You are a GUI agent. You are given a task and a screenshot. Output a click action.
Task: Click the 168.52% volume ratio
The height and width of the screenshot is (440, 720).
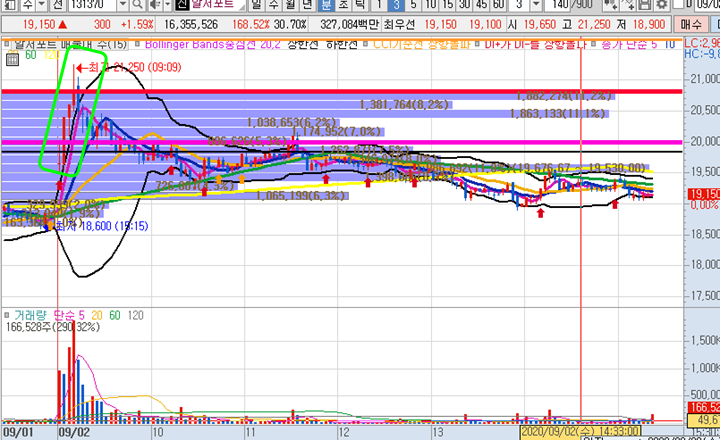click(251, 24)
